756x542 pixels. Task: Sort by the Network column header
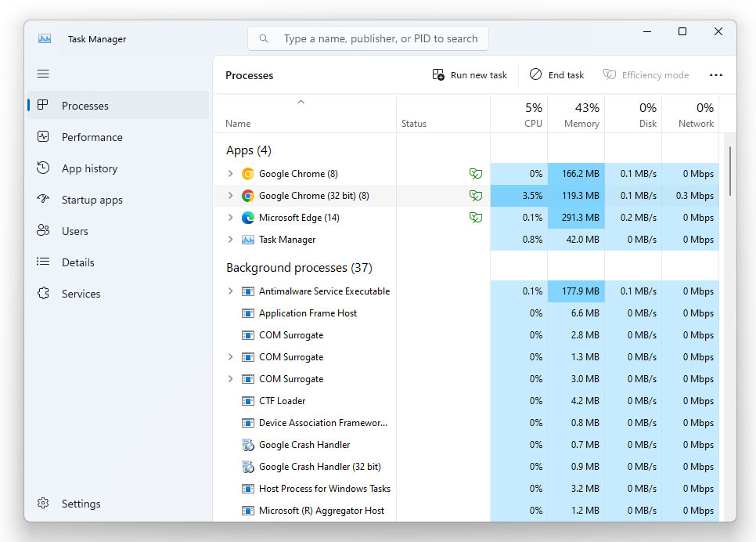click(x=690, y=114)
